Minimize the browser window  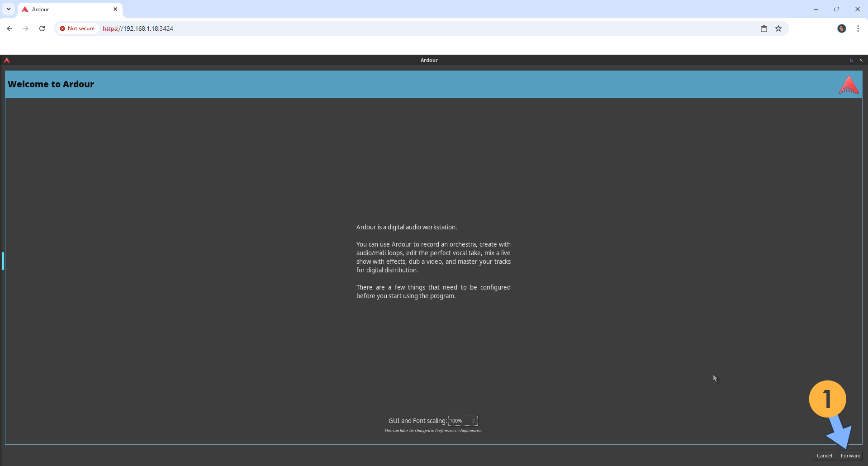tap(816, 9)
